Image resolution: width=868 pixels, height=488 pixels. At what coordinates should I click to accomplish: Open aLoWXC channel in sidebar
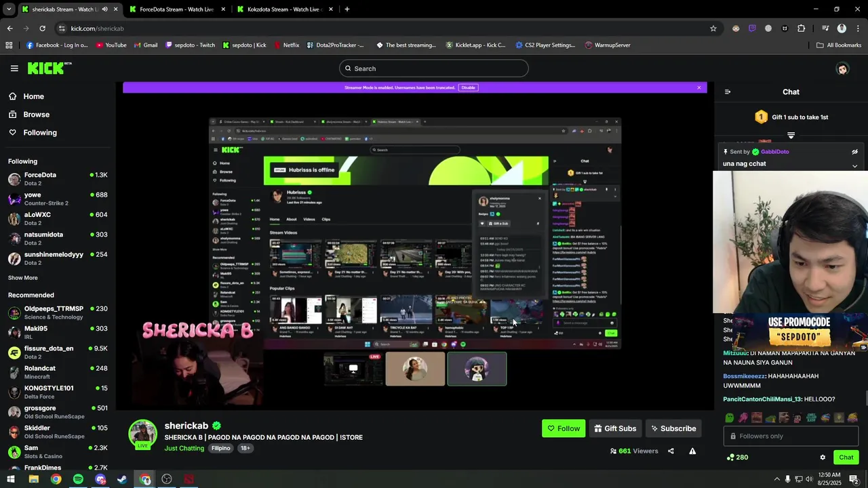(x=58, y=219)
